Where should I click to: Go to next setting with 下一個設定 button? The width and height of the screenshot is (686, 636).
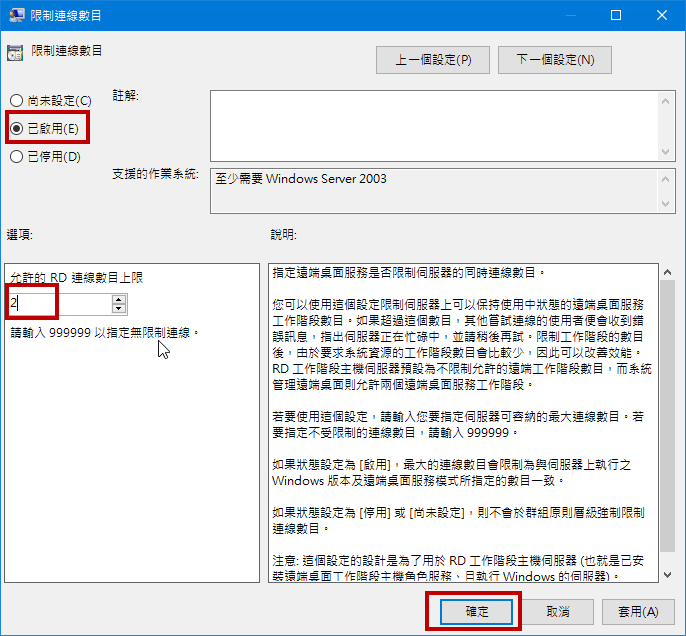[554, 60]
